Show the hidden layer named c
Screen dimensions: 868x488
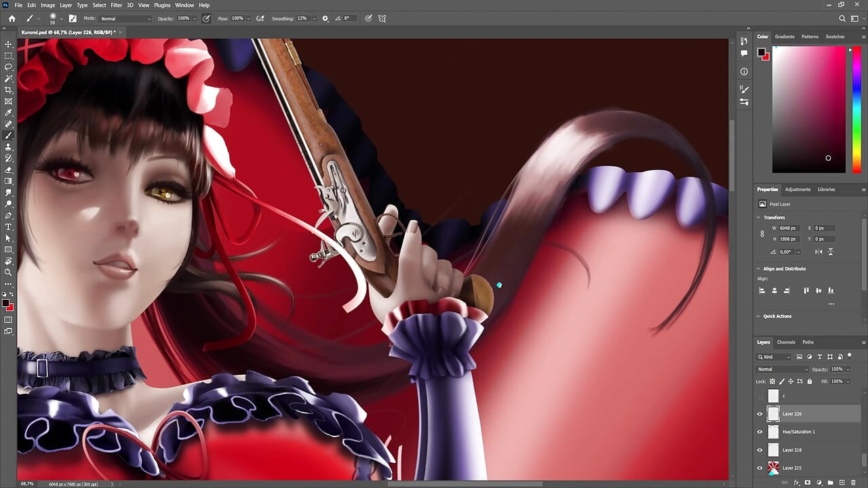(x=759, y=396)
